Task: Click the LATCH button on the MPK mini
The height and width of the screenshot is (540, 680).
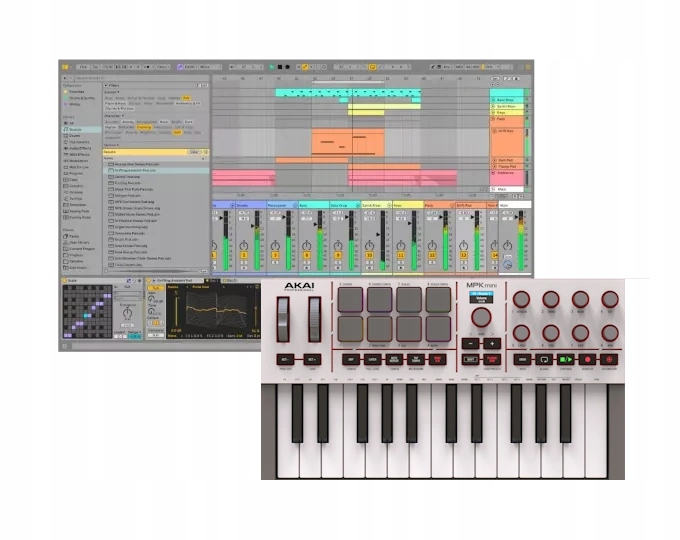Action: pos(373,360)
